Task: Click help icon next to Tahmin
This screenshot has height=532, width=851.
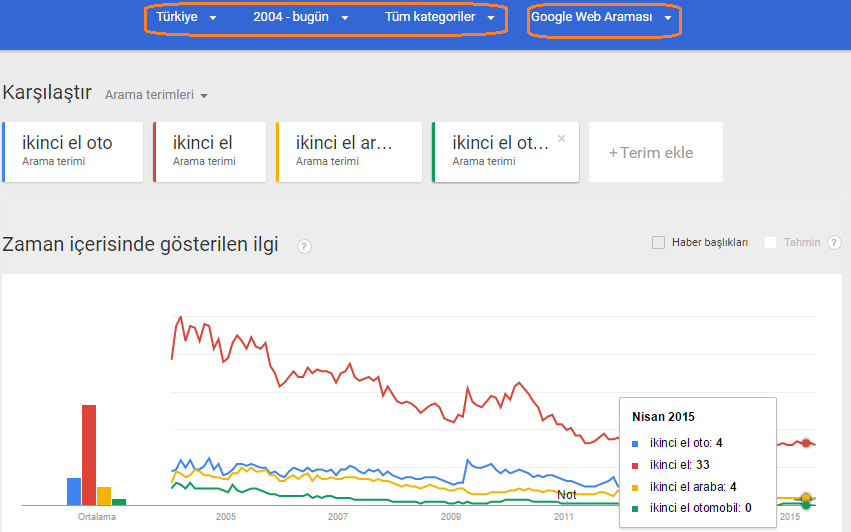Action: click(x=834, y=243)
